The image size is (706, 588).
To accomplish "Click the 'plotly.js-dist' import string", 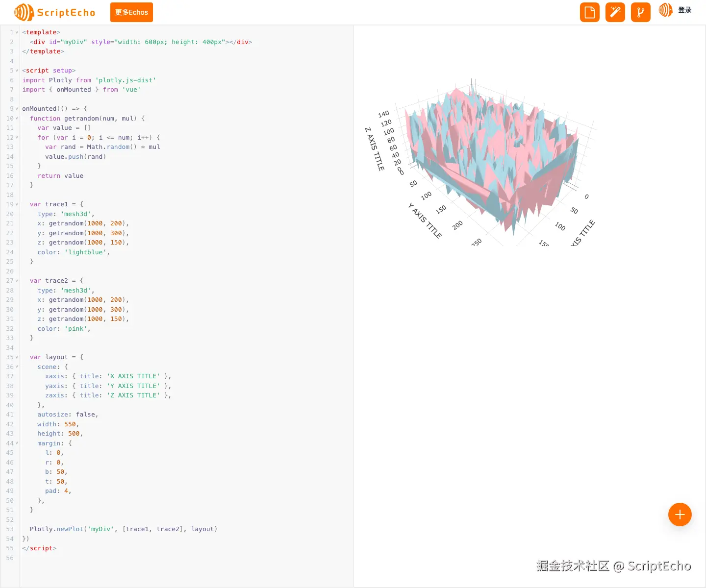I will 126,80.
